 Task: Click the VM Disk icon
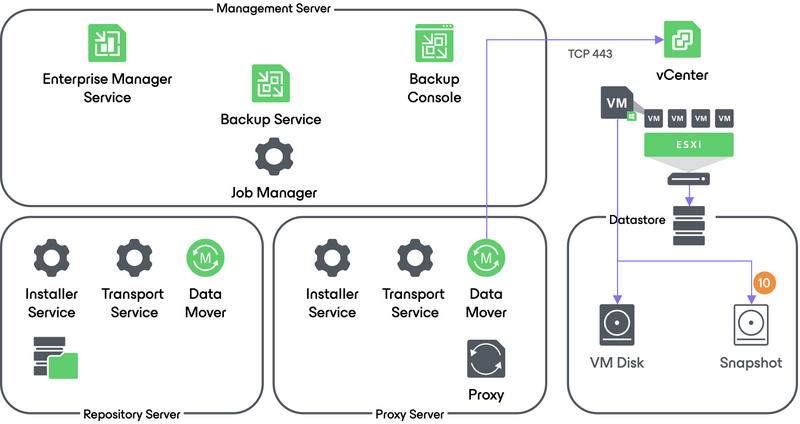pyautogui.click(x=617, y=325)
